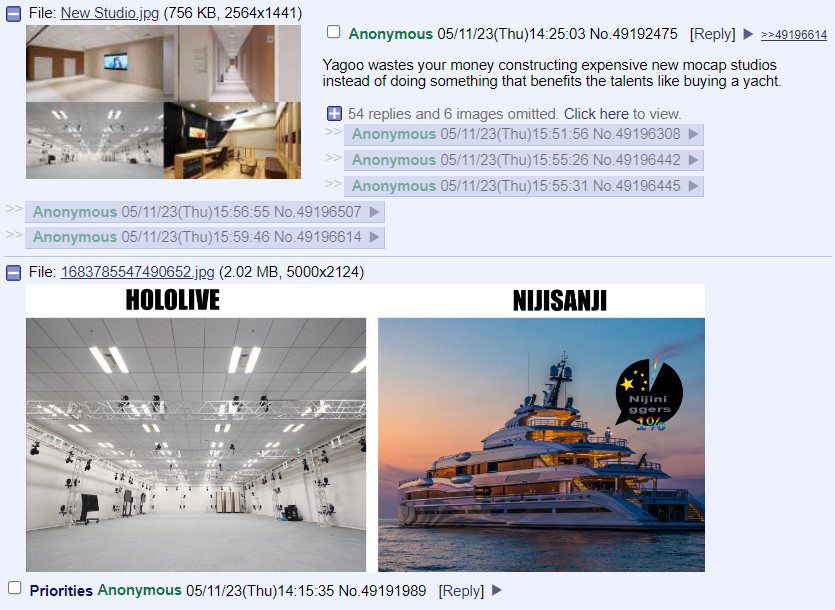The height and width of the screenshot is (610, 835).
Task: Open post menu arrow for reply No.49196445
Action: [693, 186]
